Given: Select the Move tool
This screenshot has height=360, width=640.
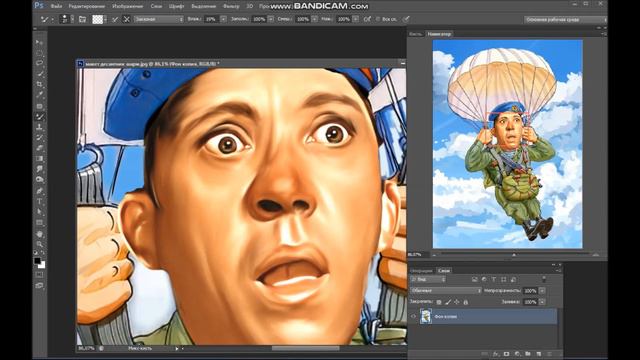Looking at the screenshot, I should (39, 42).
